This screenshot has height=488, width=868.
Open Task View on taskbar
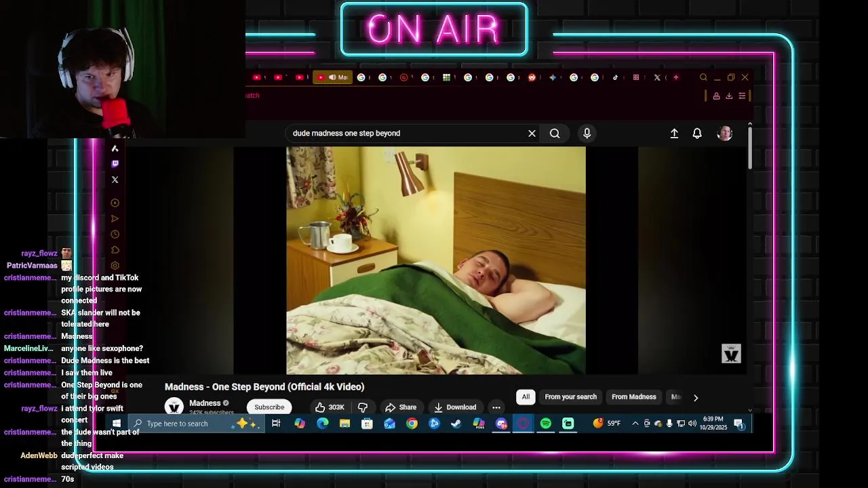point(276,424)
